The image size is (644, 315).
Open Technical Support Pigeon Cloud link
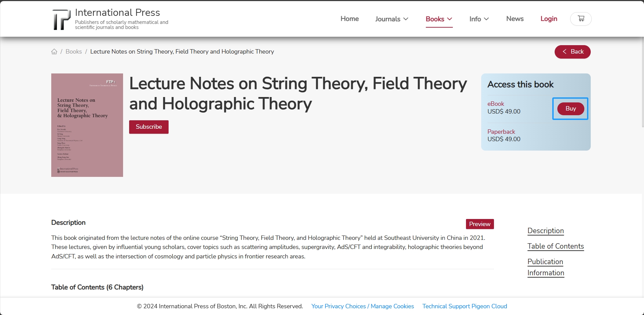[465, 306]
